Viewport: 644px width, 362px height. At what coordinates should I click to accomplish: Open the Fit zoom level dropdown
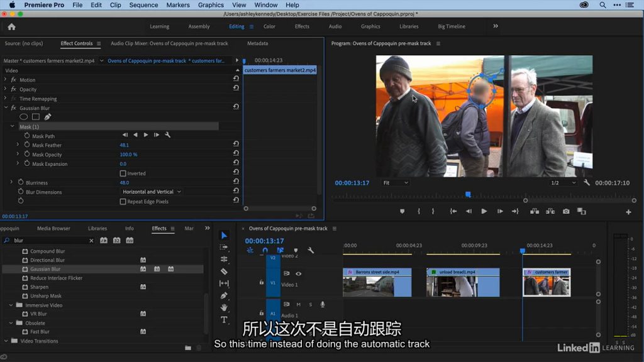[x=396, y=183]
